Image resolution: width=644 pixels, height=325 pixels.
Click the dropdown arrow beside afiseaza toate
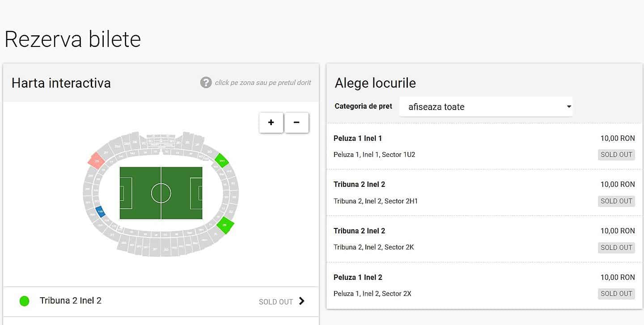point(569,107)
